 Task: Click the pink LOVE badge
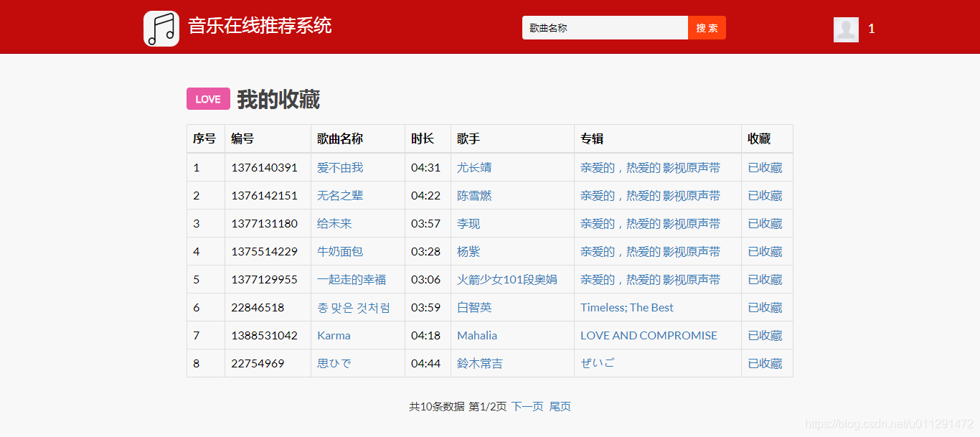(x=208, y=99)
